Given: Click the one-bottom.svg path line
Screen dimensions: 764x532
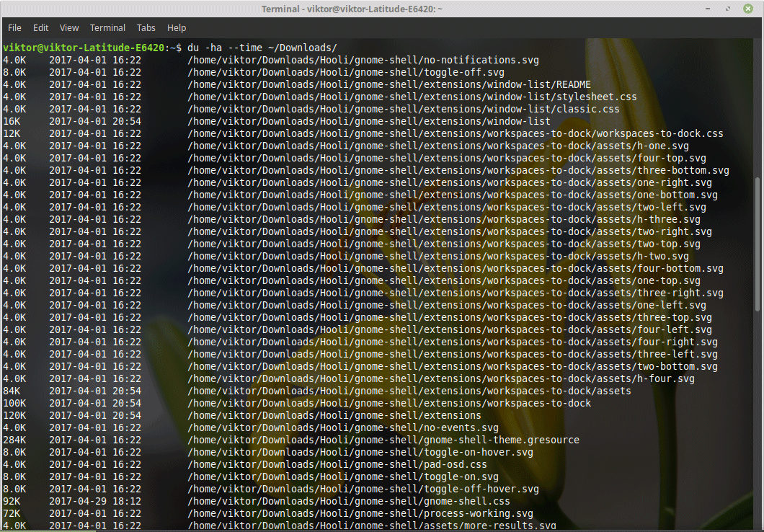Looking at the screenshot, I should click(x=453, y=195).
